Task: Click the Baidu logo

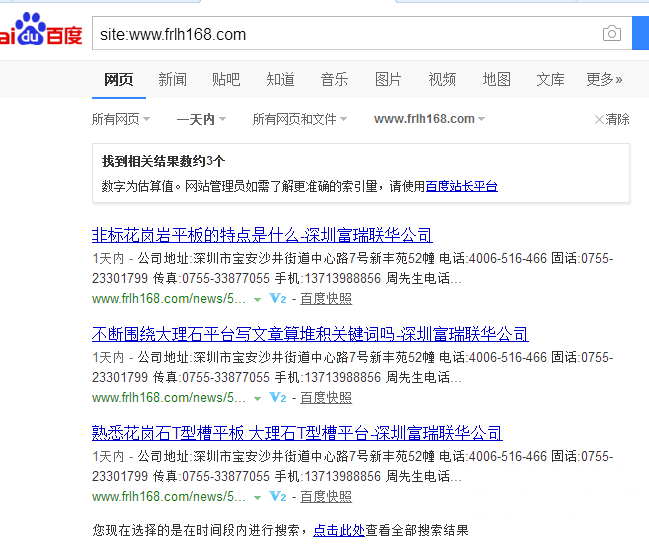Action: (x=41, y=30)
